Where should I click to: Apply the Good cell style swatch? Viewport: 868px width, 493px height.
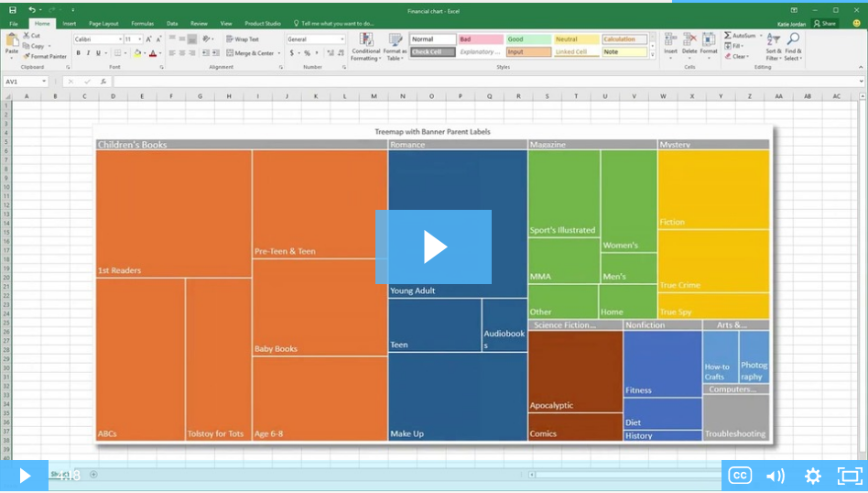[528, 39]
